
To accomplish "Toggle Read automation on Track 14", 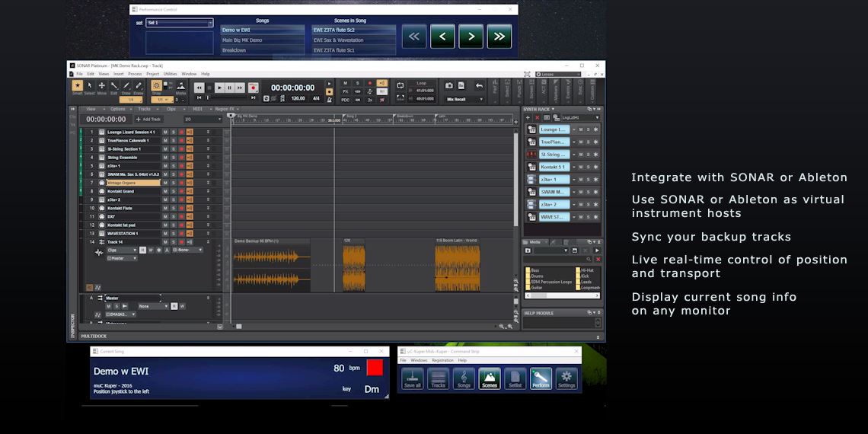I will [142, 251].
